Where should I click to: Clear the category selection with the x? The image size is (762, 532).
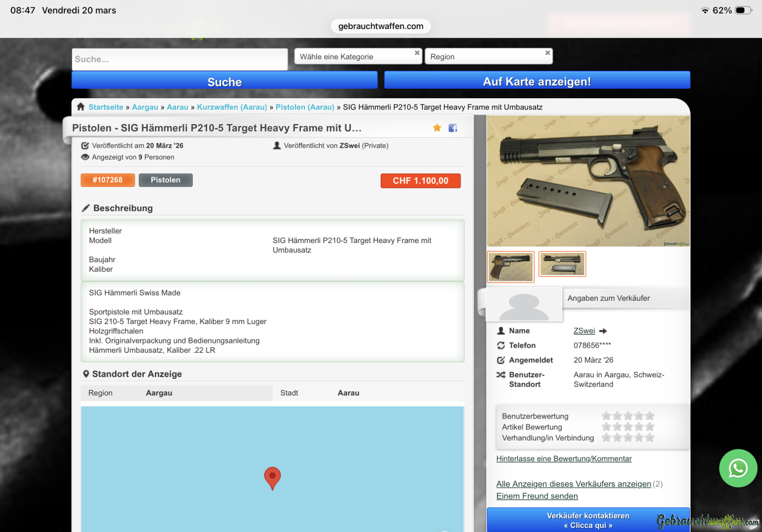point(417,53)
